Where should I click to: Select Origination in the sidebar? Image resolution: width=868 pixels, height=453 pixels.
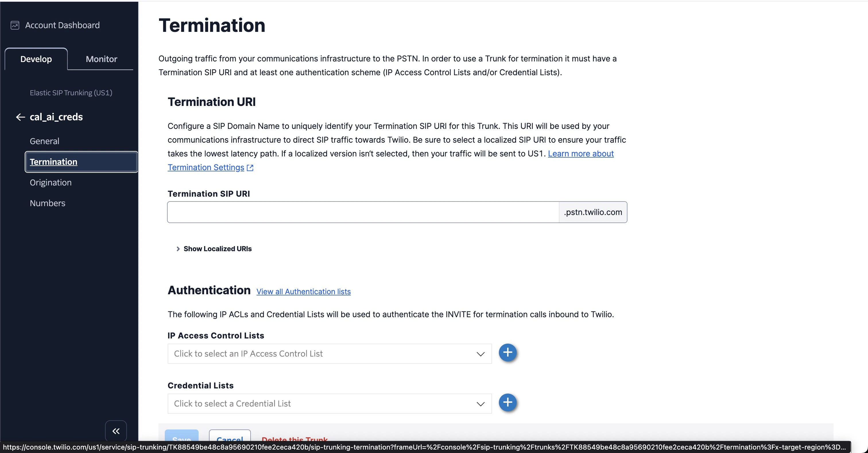(x=50, y=182)
